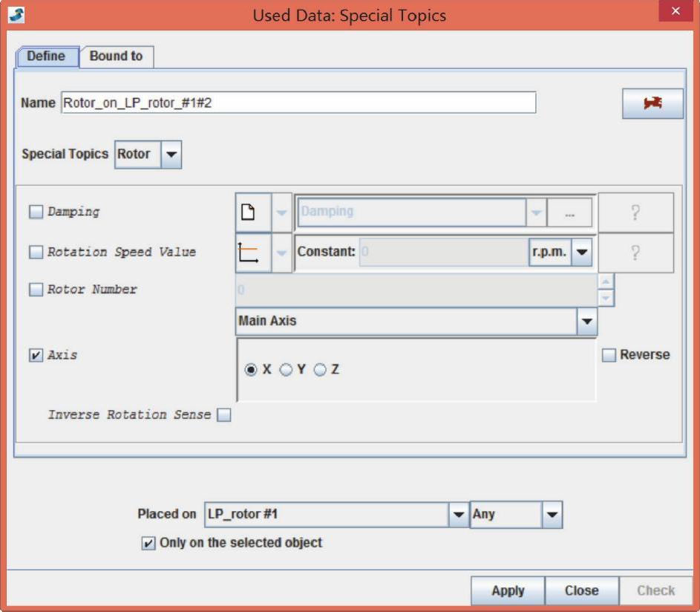Click the app icon in the title bar

(x=16, y=14)
